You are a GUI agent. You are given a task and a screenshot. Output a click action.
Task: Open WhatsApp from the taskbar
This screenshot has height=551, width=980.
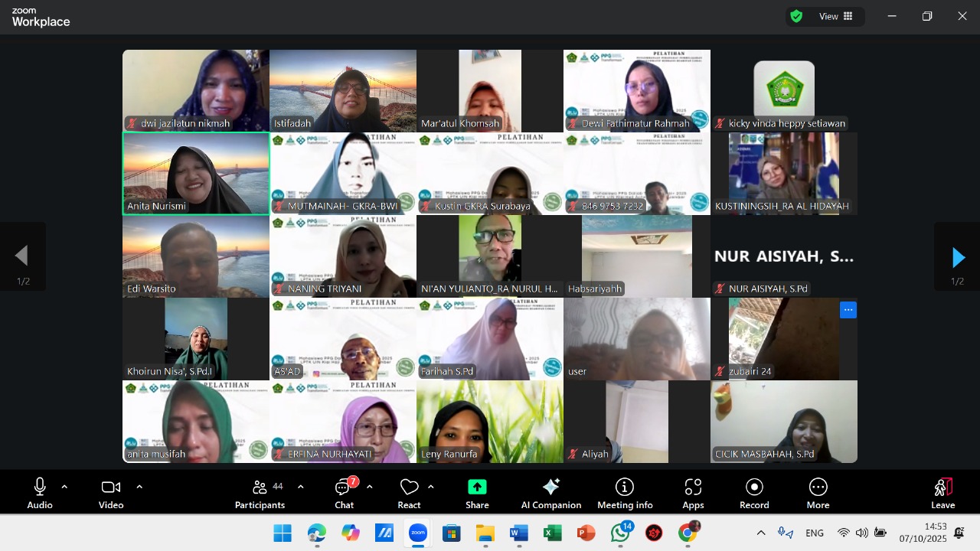click(x=620, y=533)
